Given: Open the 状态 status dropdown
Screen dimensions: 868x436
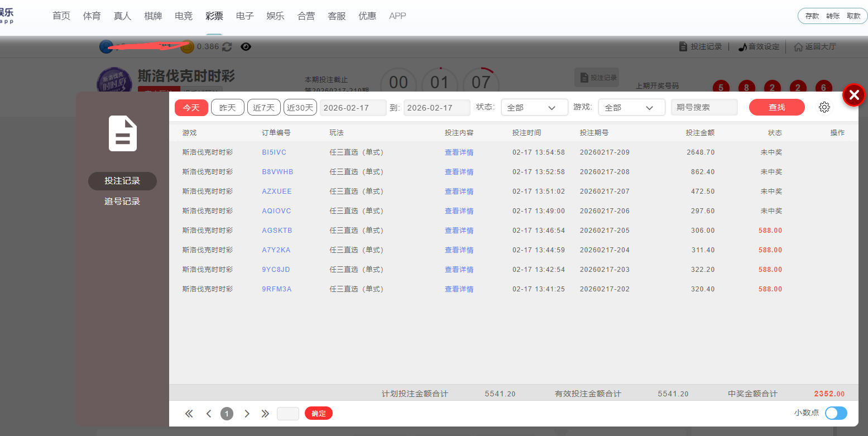Looking at the screenshot, I should tap(534, 108).
